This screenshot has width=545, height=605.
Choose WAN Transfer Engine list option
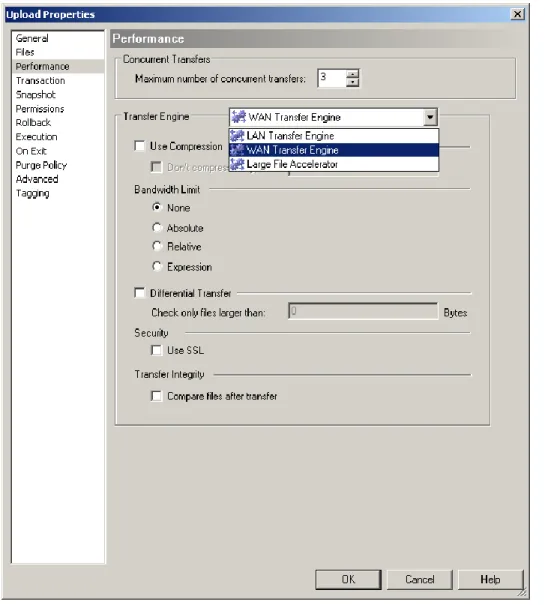[x=334, y=150]
